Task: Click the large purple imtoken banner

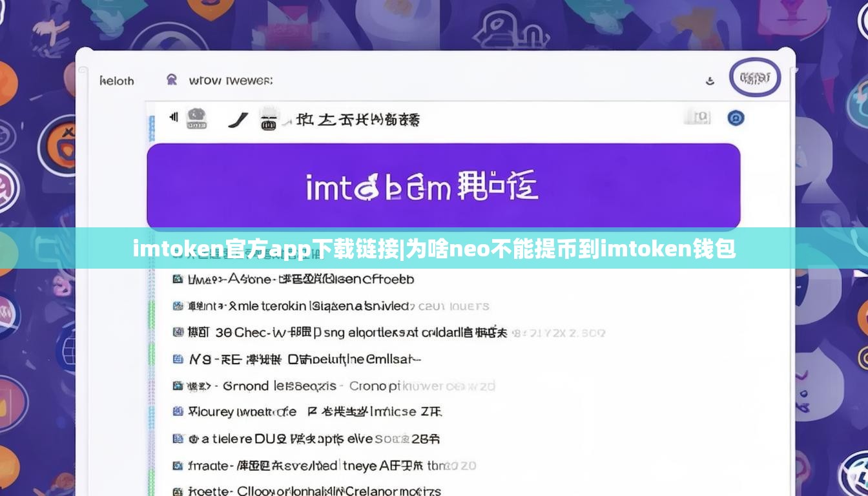Action: coord(443,186)
